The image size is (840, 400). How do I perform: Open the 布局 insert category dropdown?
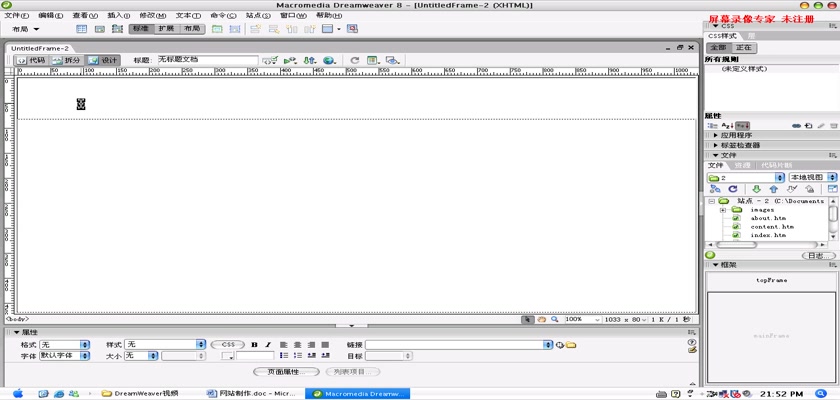pos(26,29)
